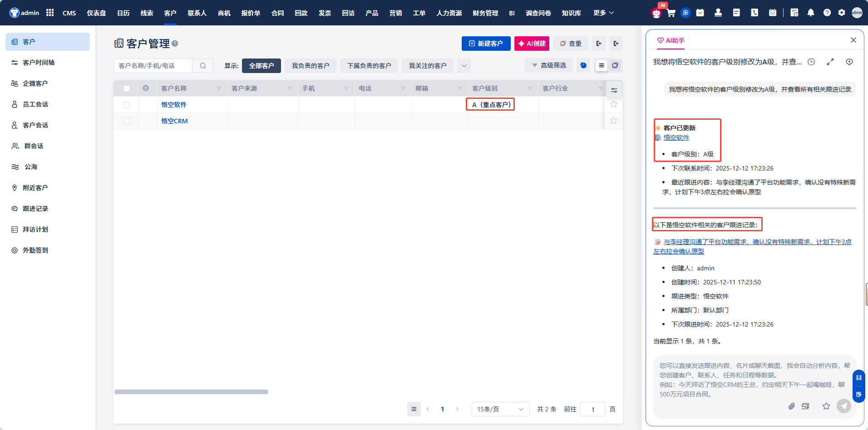Click the attachment paperclip in AI chat
Image resolution: width=868 pixels, height=430 pixels.
click(791, 406)
